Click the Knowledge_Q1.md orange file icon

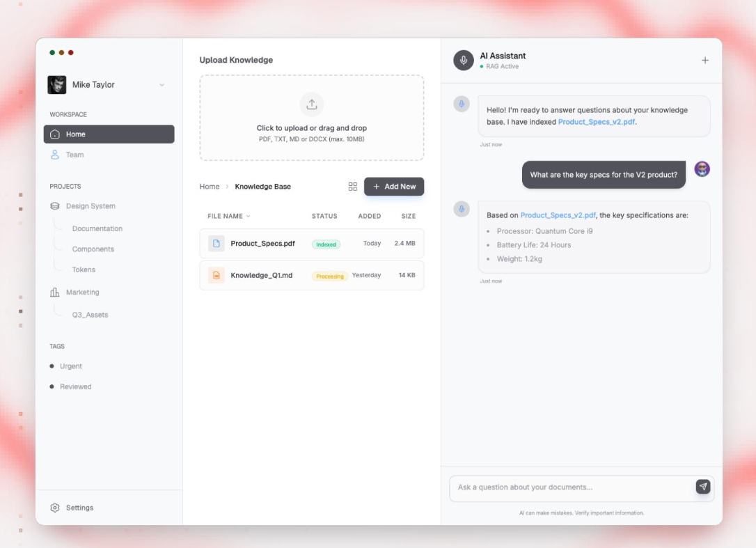pos(216,275)
